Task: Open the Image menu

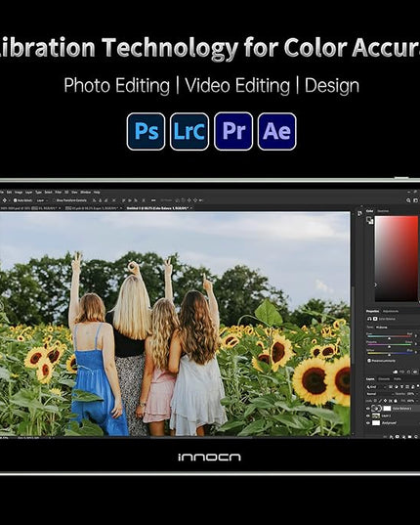Action: coord(19,193)
